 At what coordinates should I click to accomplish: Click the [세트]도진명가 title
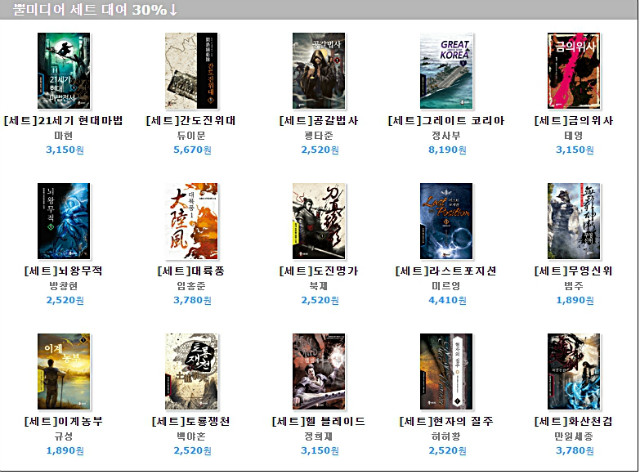(319, 271)
